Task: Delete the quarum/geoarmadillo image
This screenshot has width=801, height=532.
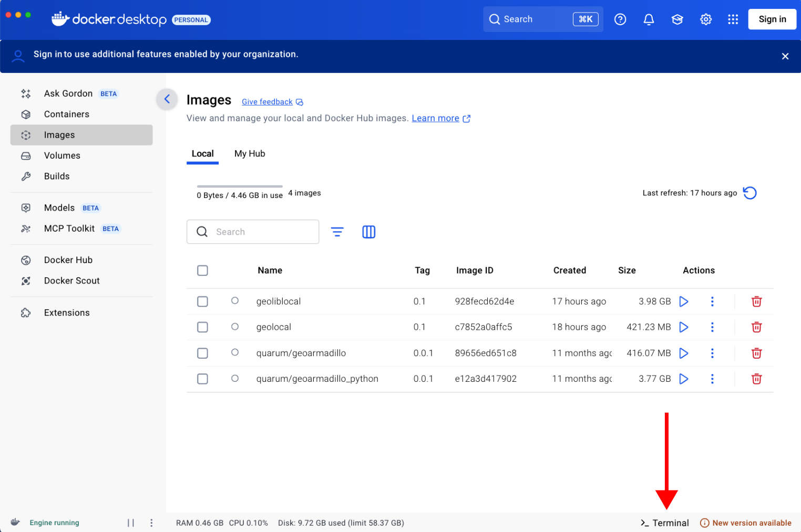Action: tap(757, 353)
